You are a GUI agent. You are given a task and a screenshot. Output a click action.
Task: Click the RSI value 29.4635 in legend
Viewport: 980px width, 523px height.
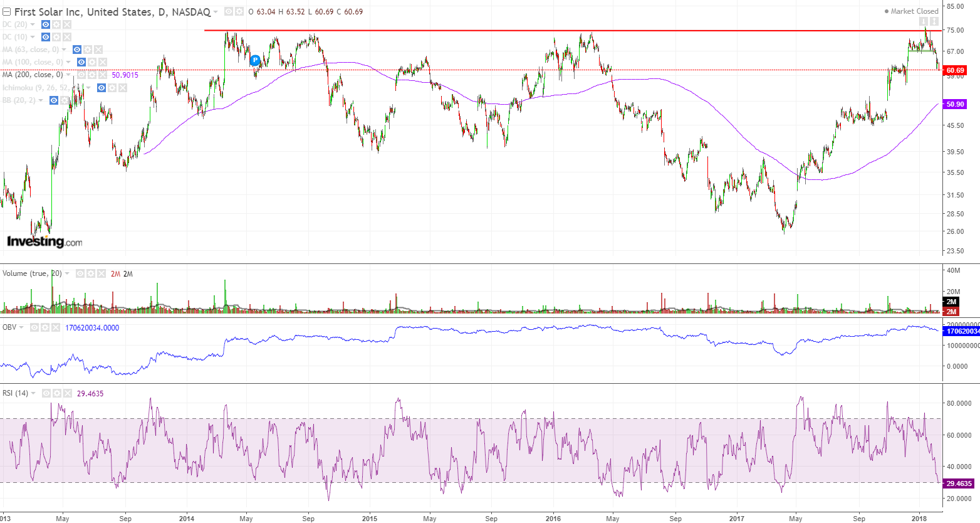click(90, 393)
